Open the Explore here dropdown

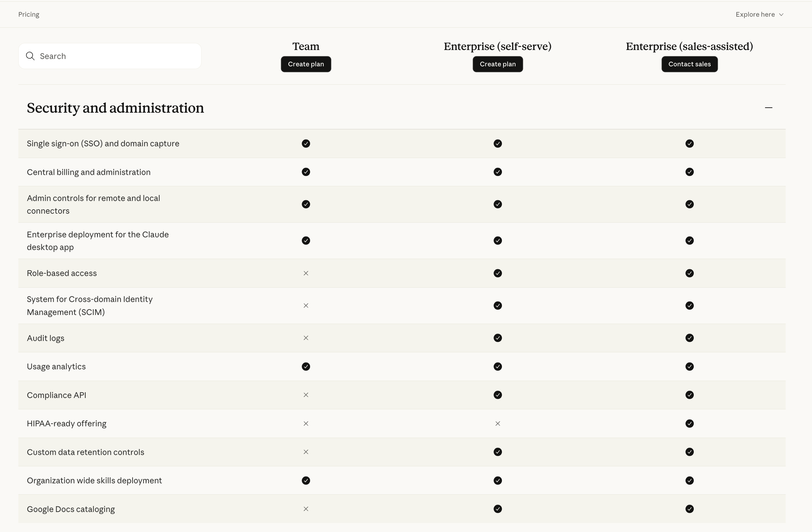(x=755, y=14)
